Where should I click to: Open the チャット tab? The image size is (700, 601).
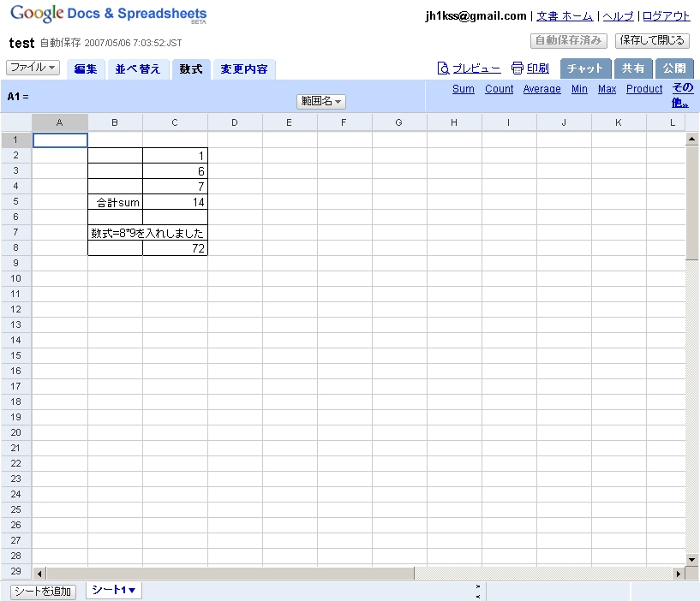click(x=585, y=68)
